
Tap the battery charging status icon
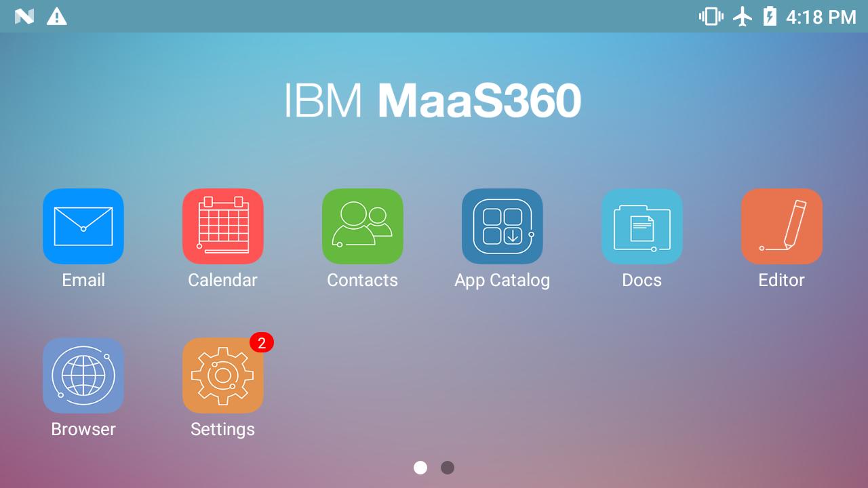click(x=770, y=16)
